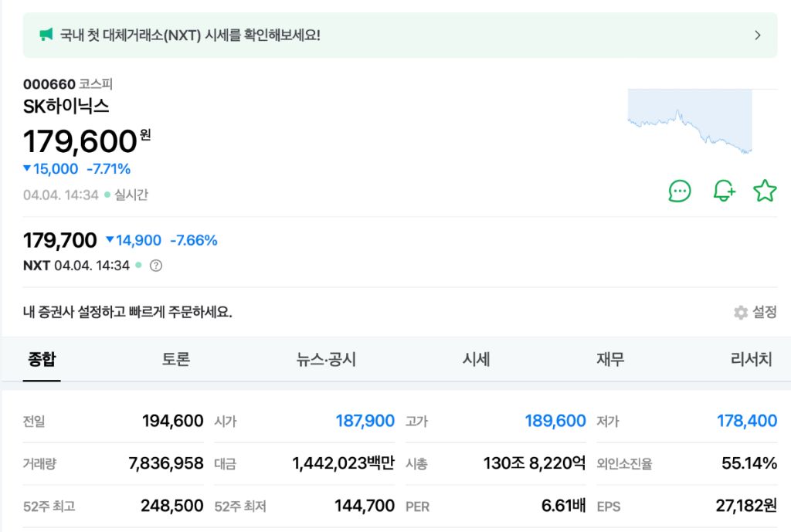
Task: Click 52주 최저 value 144,700
Action: click(365, 505)
